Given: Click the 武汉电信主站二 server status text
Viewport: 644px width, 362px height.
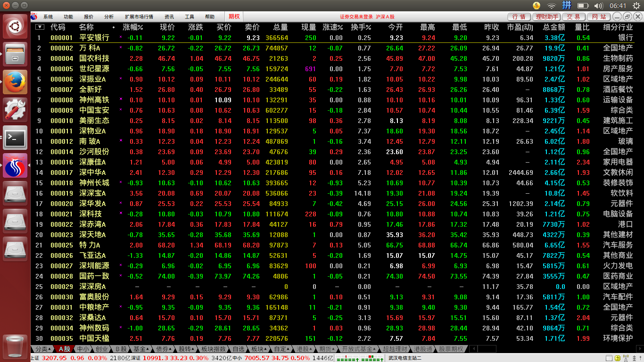Looking at the screenshot, I should [x=405, y=358].
